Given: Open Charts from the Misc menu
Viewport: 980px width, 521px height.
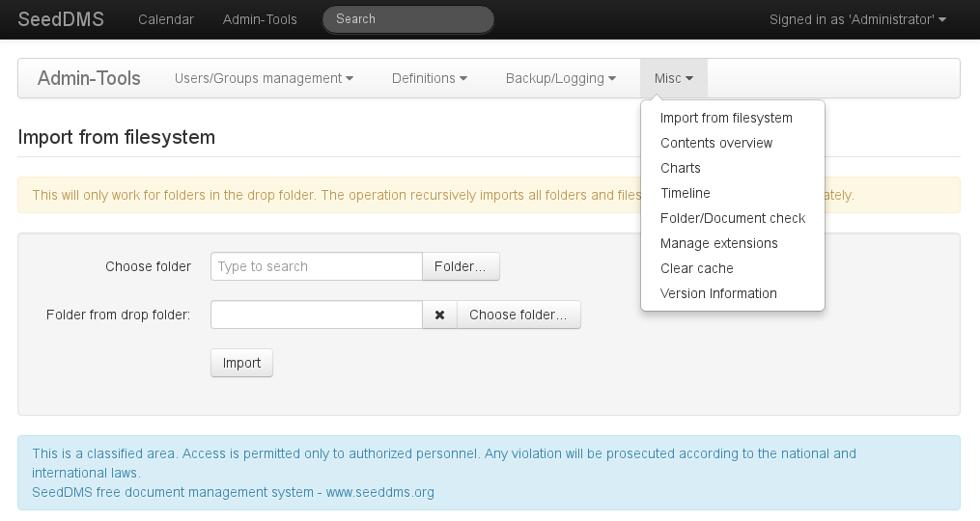Looking at the screenshot, I should tap(681, 168).
